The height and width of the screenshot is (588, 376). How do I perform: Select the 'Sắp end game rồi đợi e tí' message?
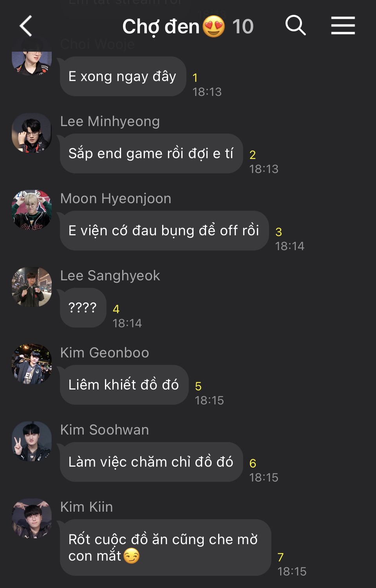(x=151, y=153)
